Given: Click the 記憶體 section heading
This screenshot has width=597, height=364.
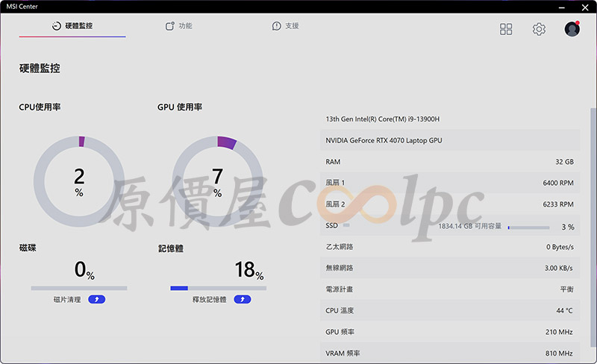Looking at the screenshot, I should coord(171,248).
